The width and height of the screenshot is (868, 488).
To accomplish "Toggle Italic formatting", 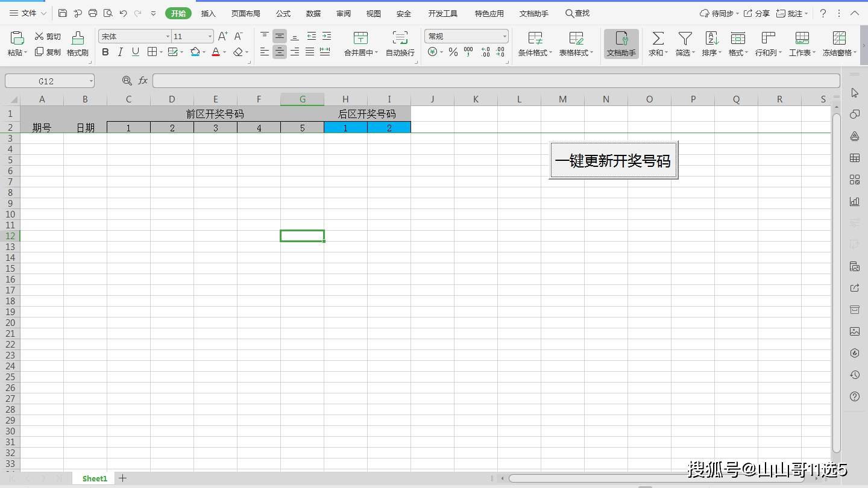I will [120, 52].
